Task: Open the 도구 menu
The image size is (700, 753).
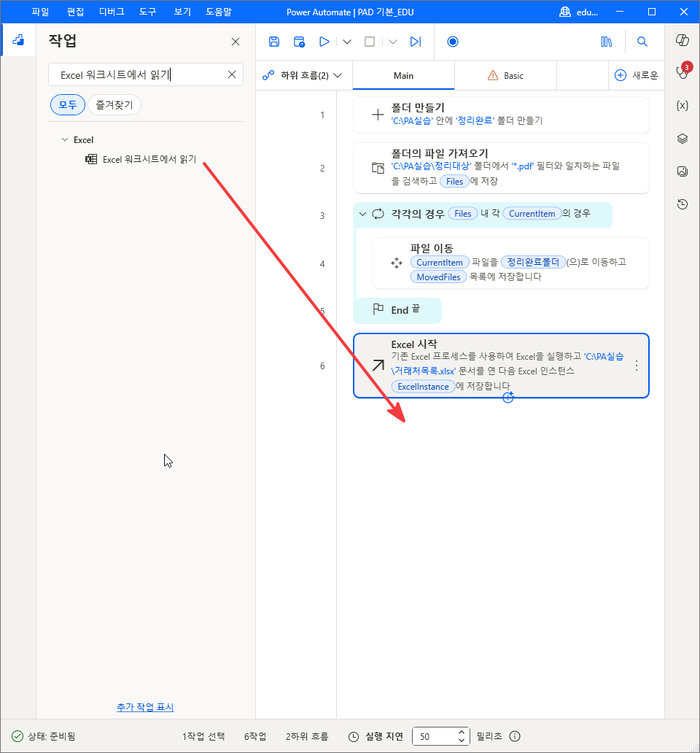Action: [x=147, y=12]
